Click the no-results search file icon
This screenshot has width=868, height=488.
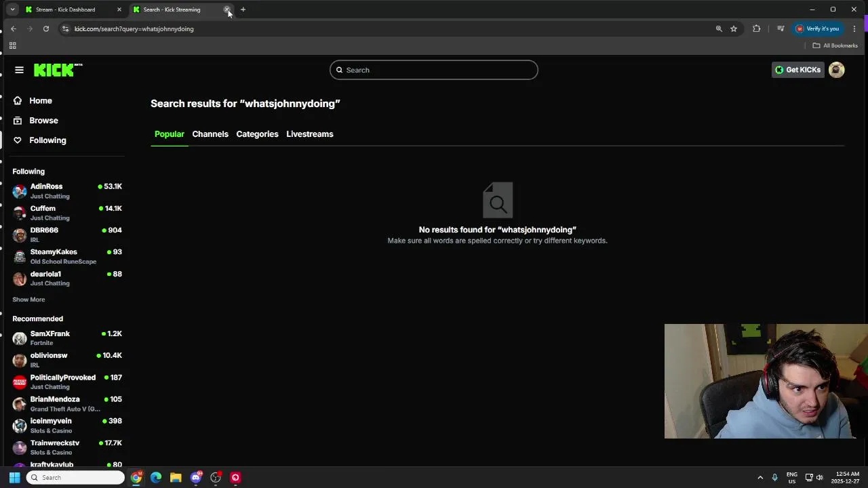498,201
